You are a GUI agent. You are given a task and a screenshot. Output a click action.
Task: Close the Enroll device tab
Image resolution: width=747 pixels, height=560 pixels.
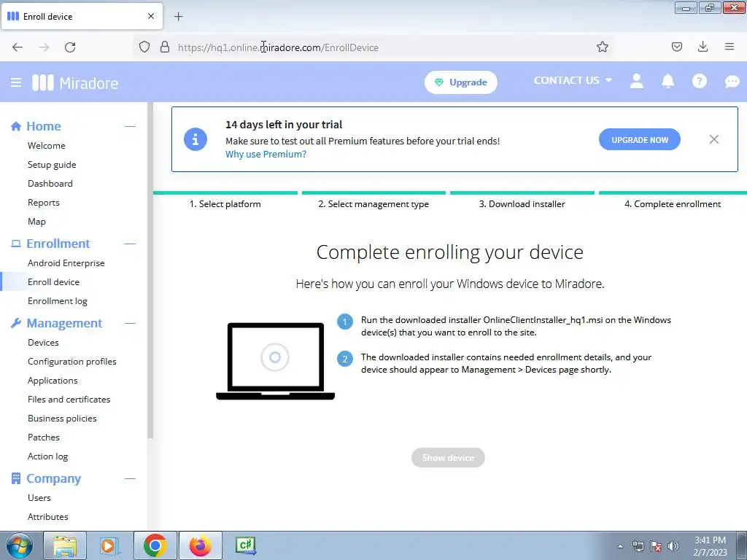(x=151, y=16)
